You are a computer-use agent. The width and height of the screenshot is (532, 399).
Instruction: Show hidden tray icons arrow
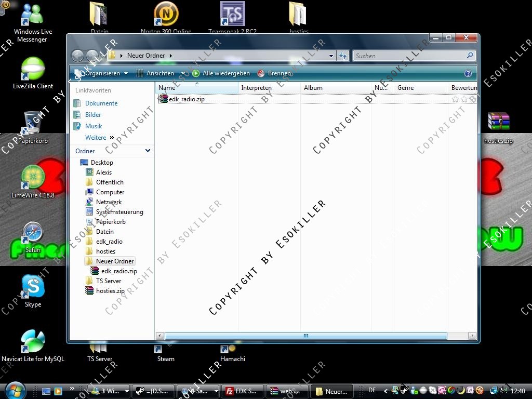coord(385,391)
